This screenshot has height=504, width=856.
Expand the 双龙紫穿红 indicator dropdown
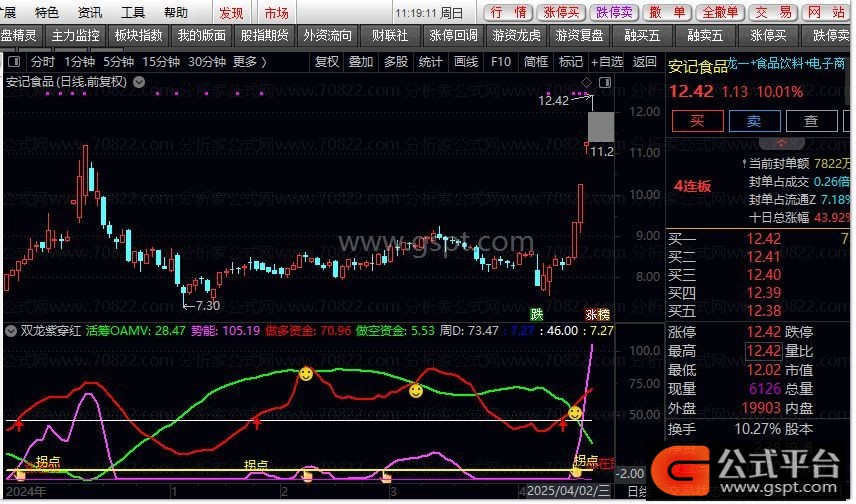point(10,331)
